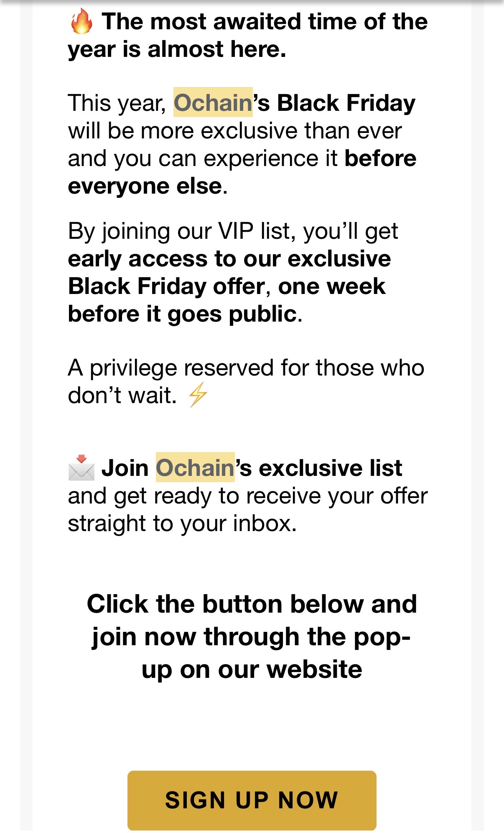
Task: Click the bold "exclusive list" text
Action: [x=330, y=468]
